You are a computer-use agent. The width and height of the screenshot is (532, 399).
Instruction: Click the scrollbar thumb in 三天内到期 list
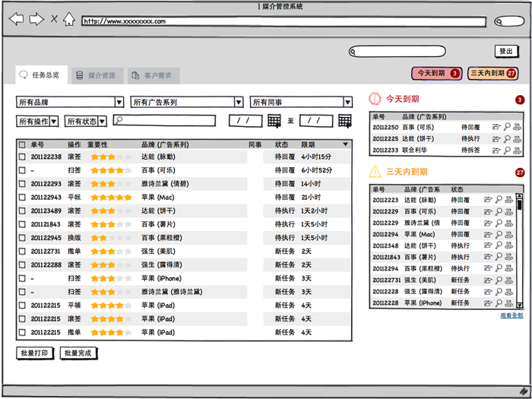point(519,204)
